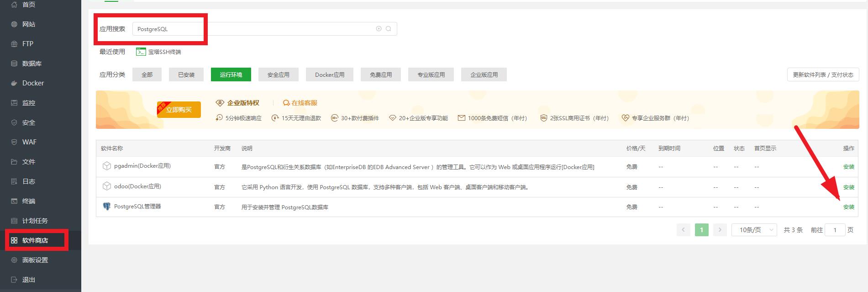Click the 应用搜索 input field

265,29
